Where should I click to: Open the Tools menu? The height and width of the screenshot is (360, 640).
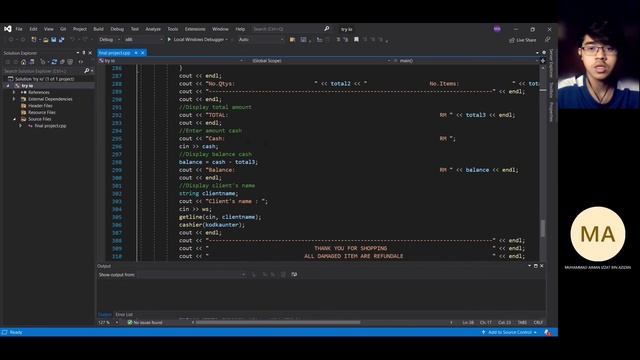pos(173,29)
